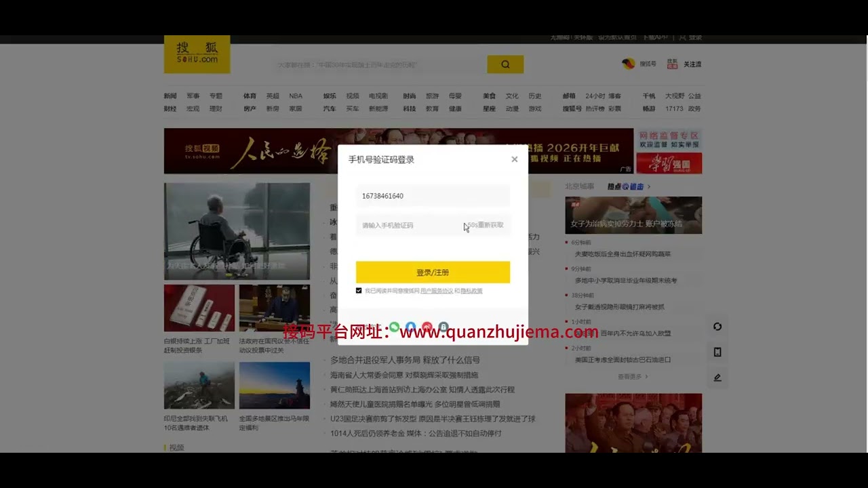Open the 科技 nav category

[x=410, y=108]
